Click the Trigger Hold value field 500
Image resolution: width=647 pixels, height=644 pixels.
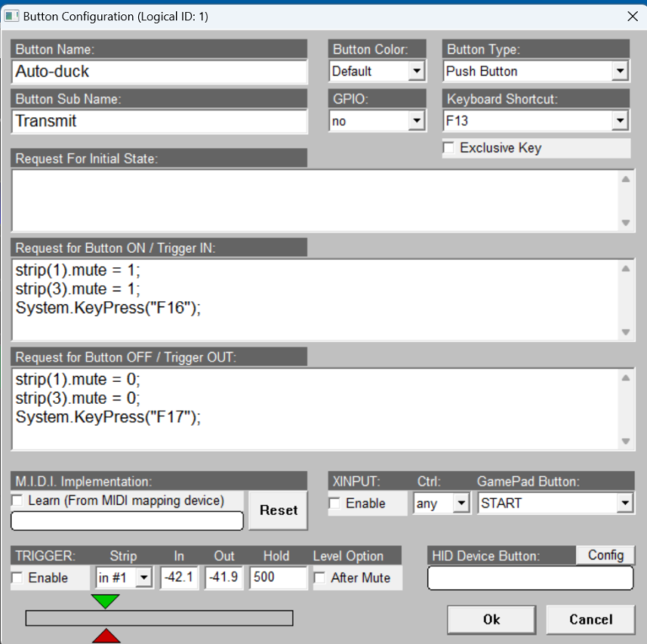coord(278,577)
